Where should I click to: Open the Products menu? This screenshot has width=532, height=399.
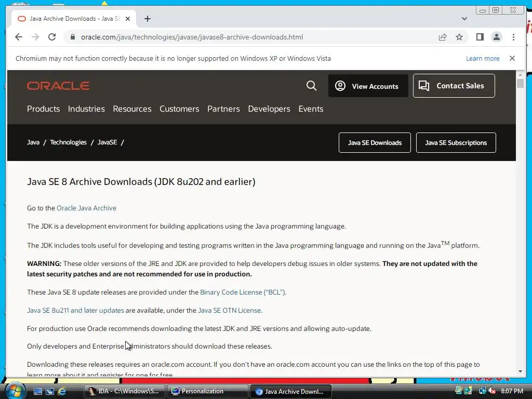point(44,109)
